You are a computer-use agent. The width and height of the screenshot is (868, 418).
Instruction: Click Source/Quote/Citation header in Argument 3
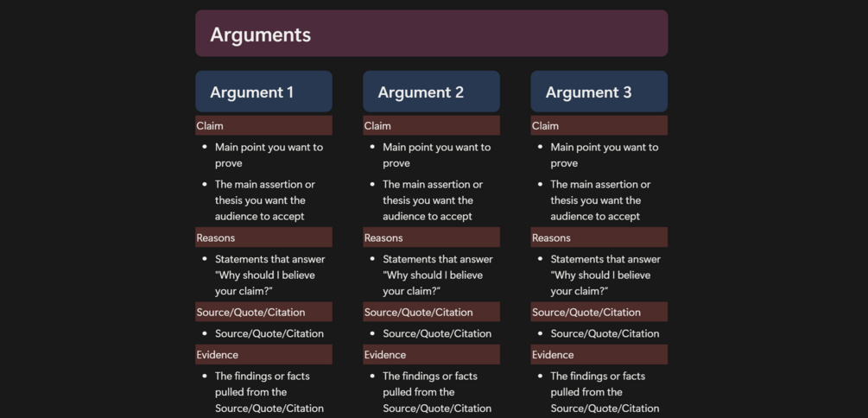(599, 313)
